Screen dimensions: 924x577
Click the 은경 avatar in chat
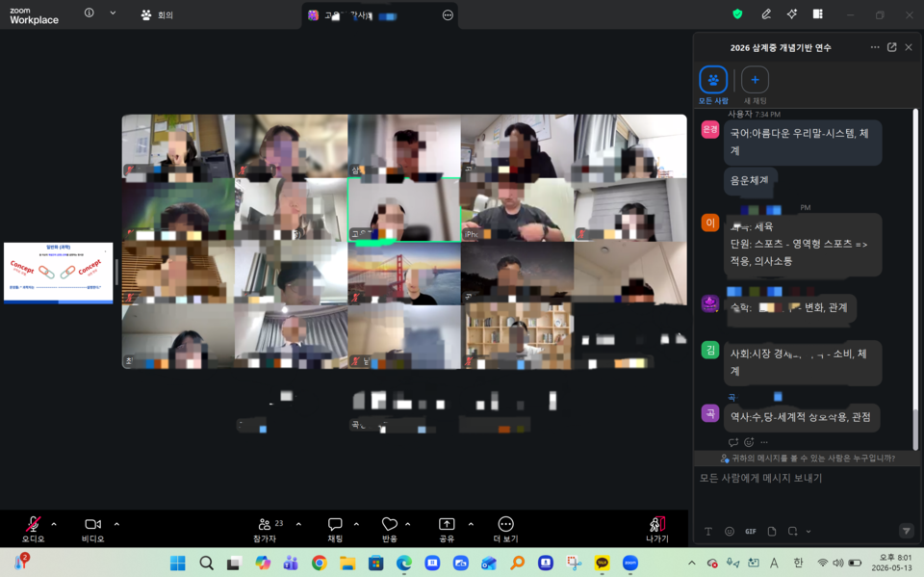coord(710,129)
